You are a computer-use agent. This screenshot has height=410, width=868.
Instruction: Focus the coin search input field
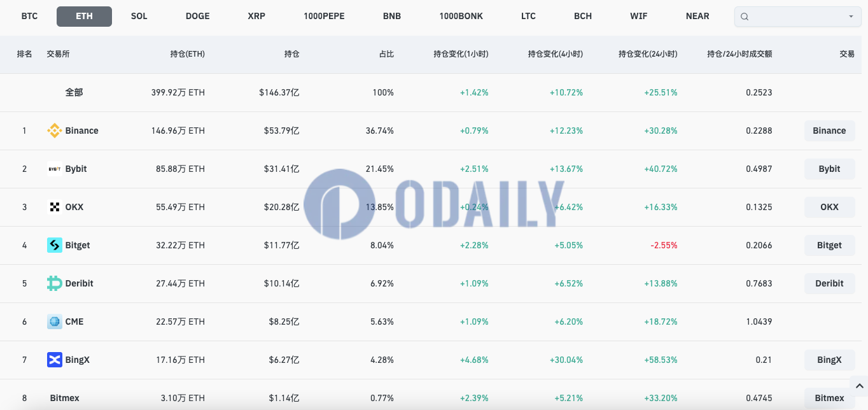tap(798, 17)
